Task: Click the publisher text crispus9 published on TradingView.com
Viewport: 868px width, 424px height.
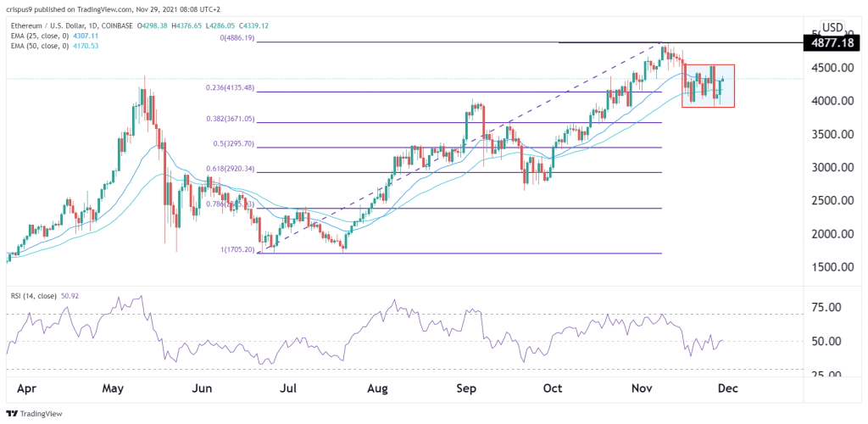Action: [x=67, y=8]
